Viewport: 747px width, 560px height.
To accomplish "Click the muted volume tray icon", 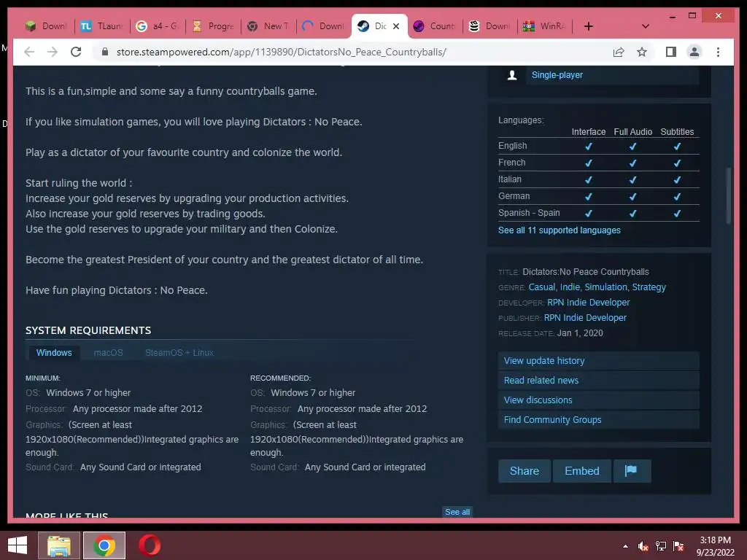I will tap(643, 546).
